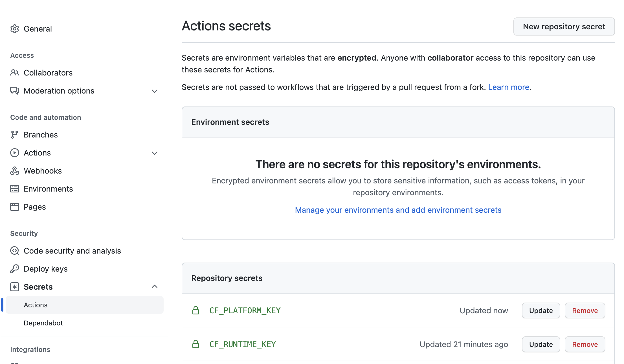Open the Dependabot secrets sub-item
The width and height of the screenshot is (624, 364).
[x=43, y=323]
